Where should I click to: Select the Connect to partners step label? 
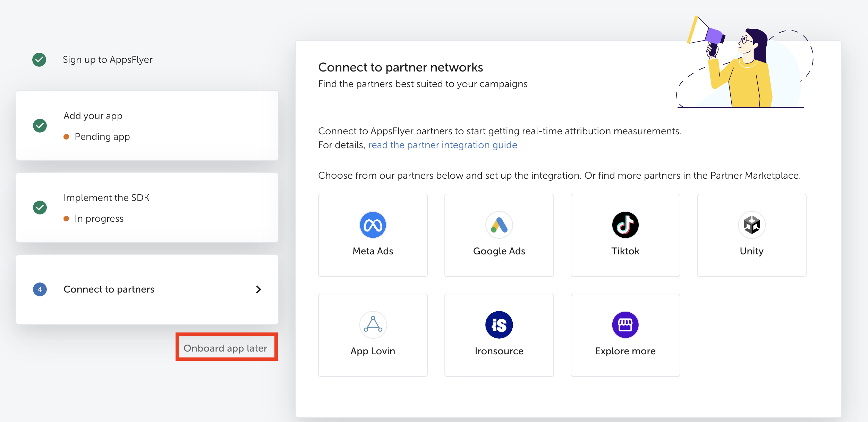point(109,289)
